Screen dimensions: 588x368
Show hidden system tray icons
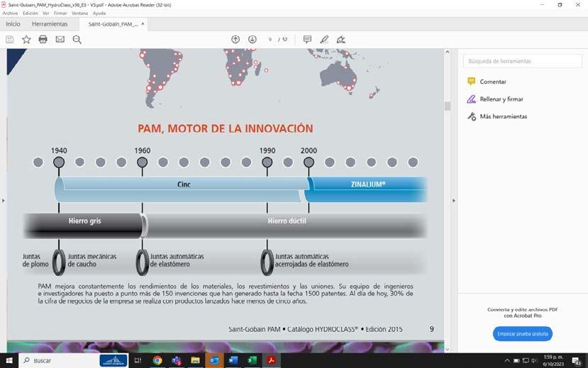507,360
